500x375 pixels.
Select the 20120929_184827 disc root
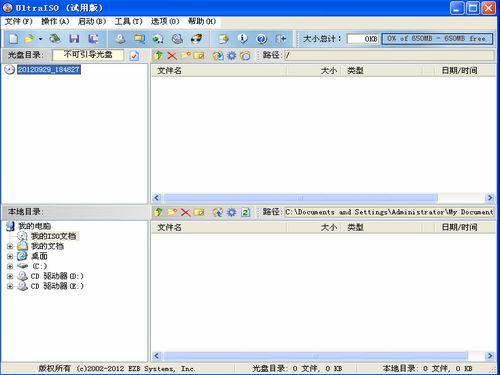49,70
